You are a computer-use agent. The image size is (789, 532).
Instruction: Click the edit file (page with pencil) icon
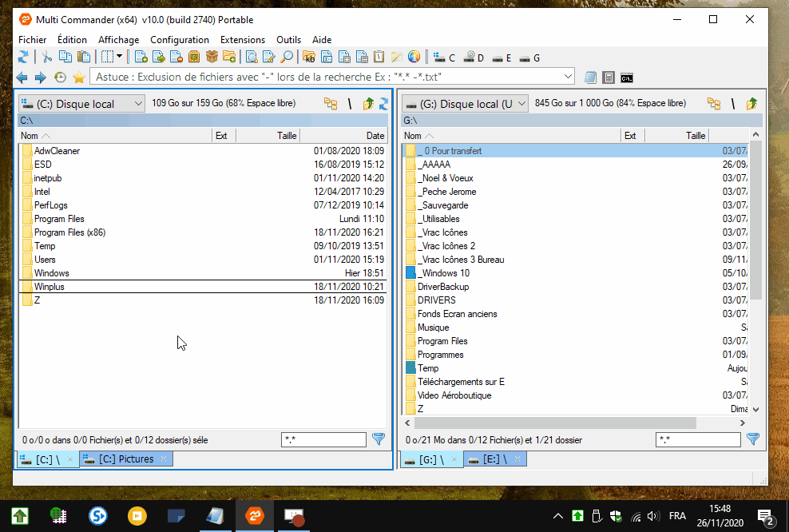coord(269,58)
